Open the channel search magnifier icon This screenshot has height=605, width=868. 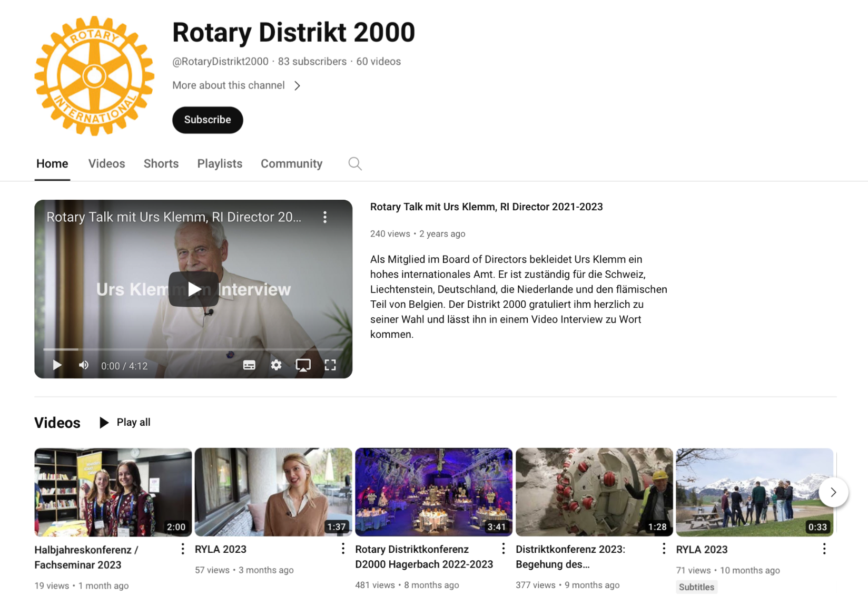pyautogui.click(x=355, y=164)
